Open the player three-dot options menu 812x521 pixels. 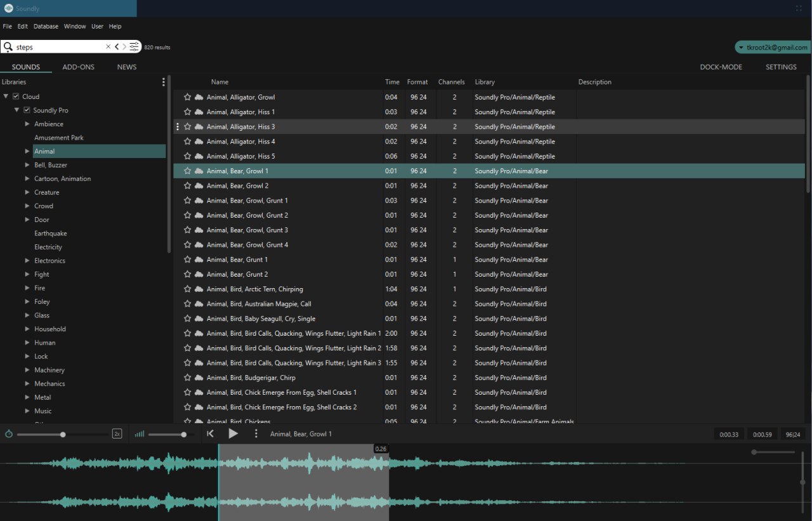256,433
